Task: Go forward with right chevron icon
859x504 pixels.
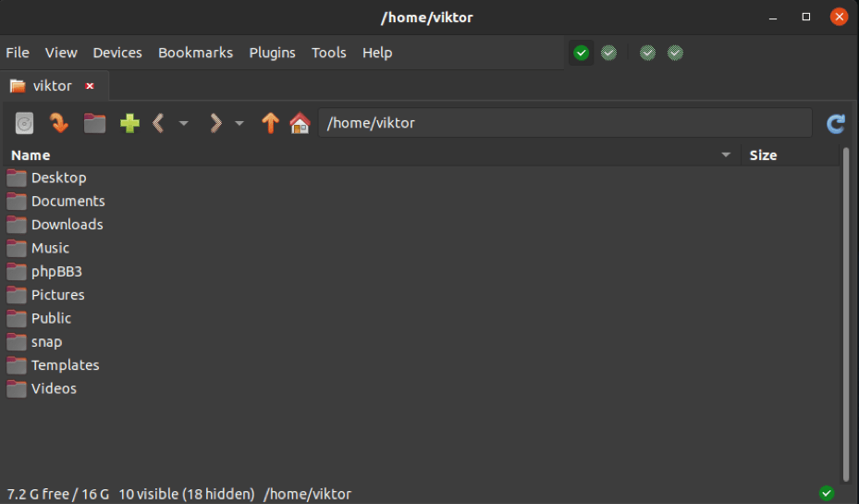Action: coord(215,123)
